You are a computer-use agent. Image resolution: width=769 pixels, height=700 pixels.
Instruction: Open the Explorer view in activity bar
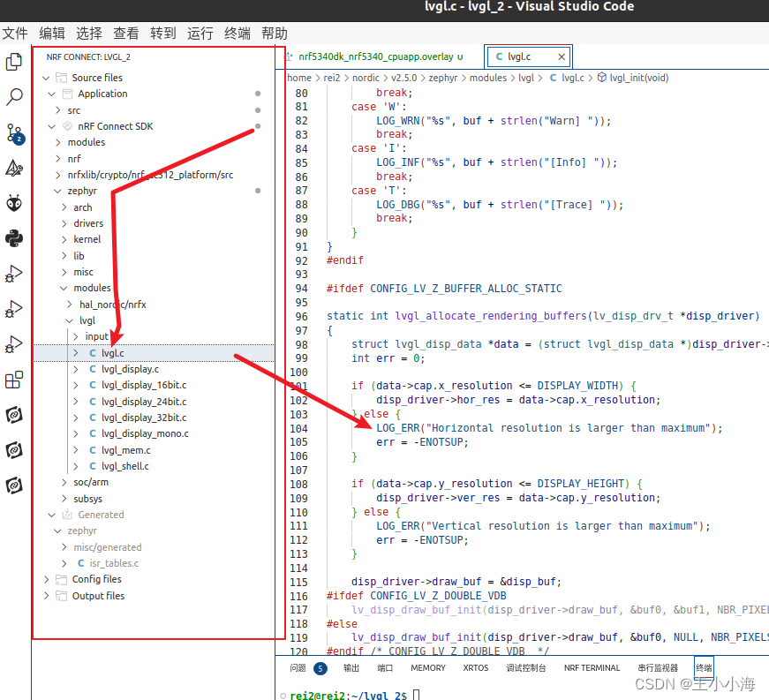[14, 62]
